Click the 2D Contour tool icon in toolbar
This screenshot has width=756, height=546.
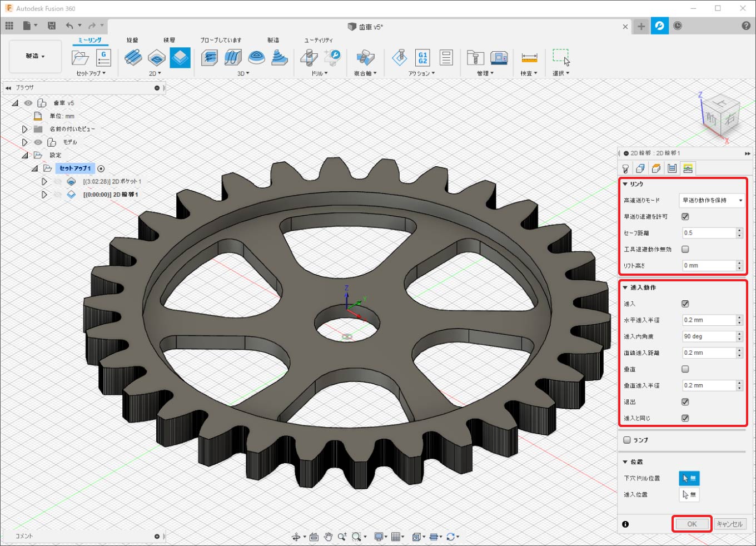pyautogui.click(x=180, y=58)
